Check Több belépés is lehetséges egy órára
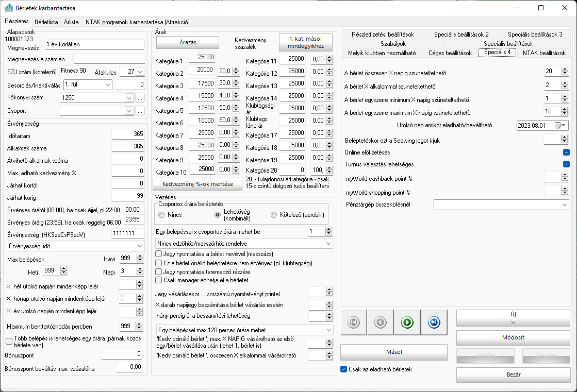 [9, 342]
